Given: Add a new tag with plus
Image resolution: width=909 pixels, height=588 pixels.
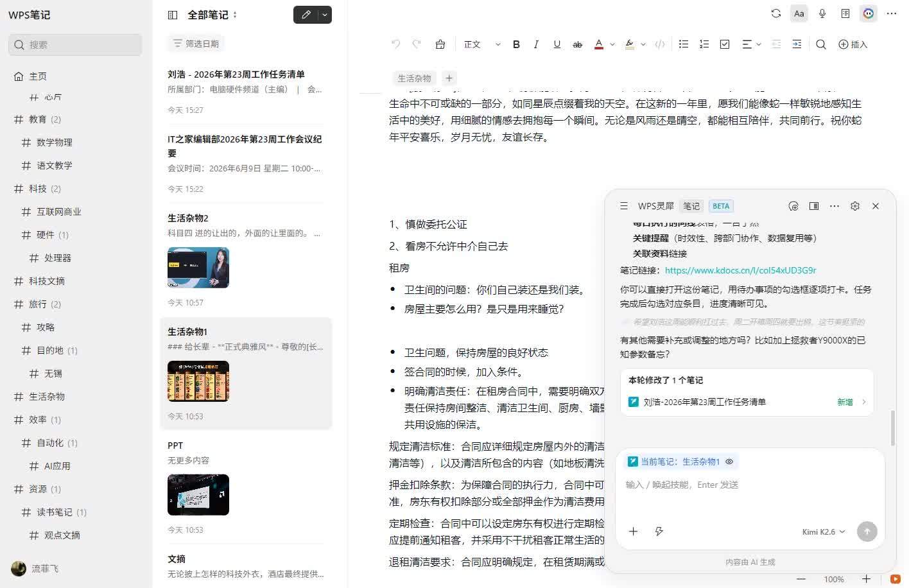Looking at the screenshot, I should 449,78.
